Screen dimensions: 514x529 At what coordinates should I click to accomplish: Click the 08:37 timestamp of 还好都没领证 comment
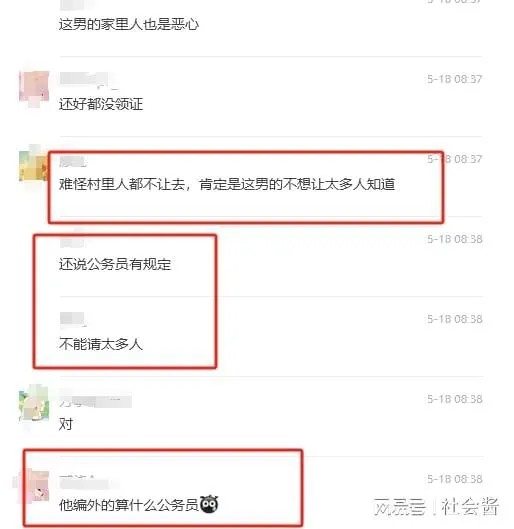pyautogui.click(x=455, y=79)
